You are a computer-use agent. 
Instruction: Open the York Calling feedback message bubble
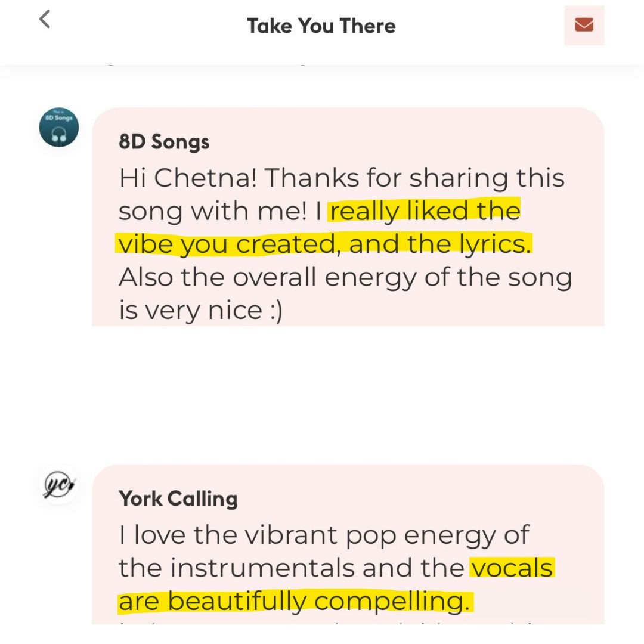(348, 544)
